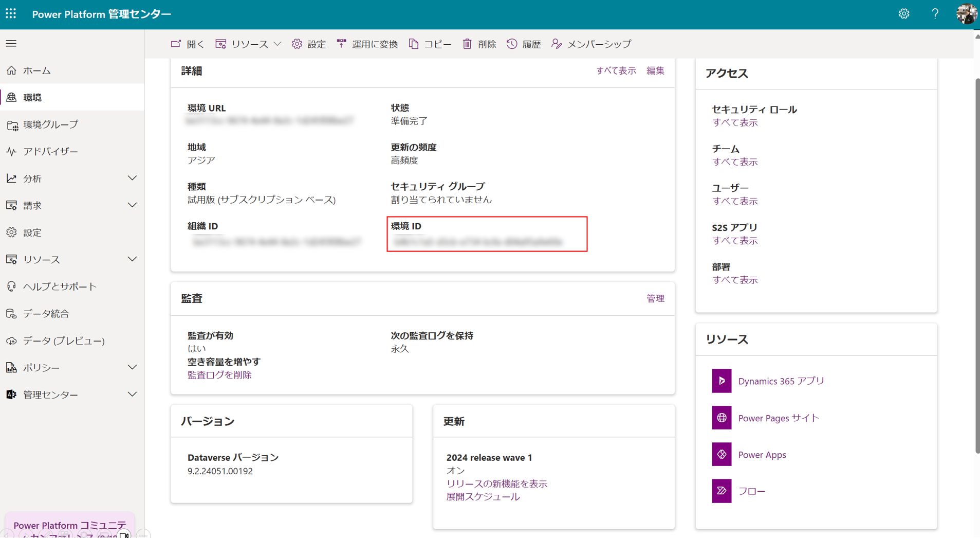Open データ (プレビュー) in the sidebar
The width and height of the screenshot is (980, 538).
click(x=72, y=340)
